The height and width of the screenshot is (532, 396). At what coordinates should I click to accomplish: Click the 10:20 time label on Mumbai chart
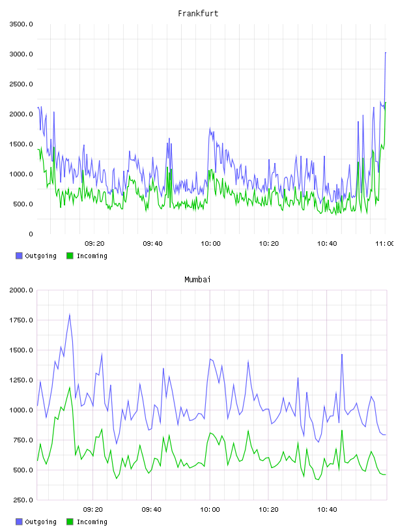pyautogui.click(x=268, y=510)
